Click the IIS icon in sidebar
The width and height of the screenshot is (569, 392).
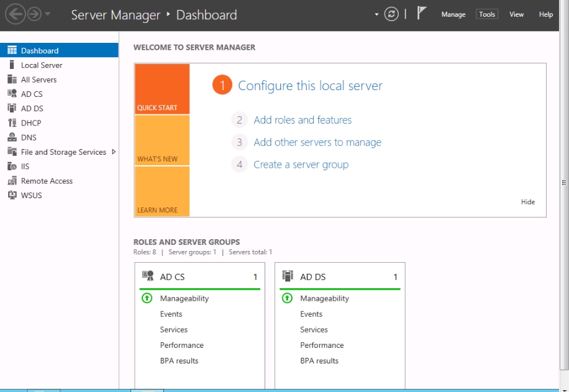pos(11,166)
